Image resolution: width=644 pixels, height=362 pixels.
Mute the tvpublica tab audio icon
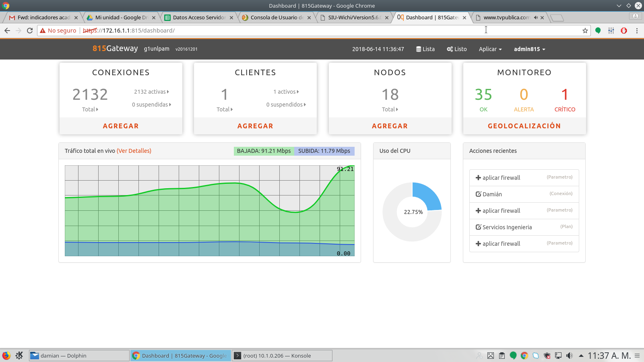click(536, 18)
